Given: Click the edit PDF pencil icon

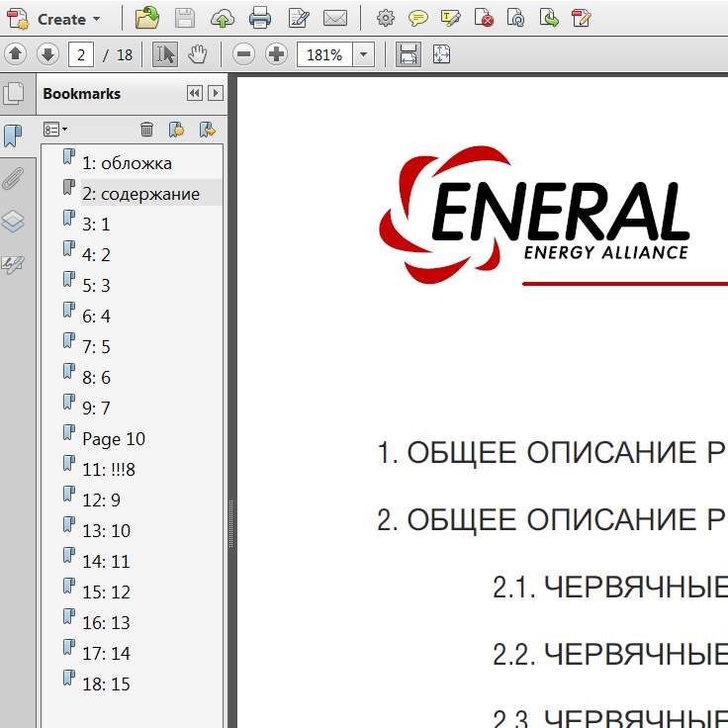Looking at the screenshot, I should click(582, 19).
